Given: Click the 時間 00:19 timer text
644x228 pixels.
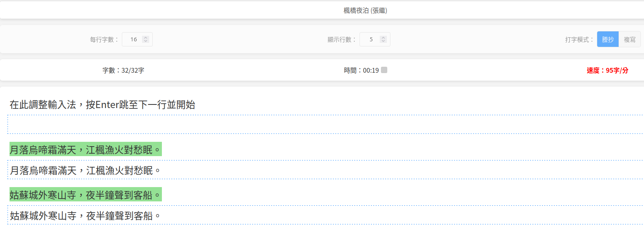Looking at the screenshot, I should (x=361, y=70).
